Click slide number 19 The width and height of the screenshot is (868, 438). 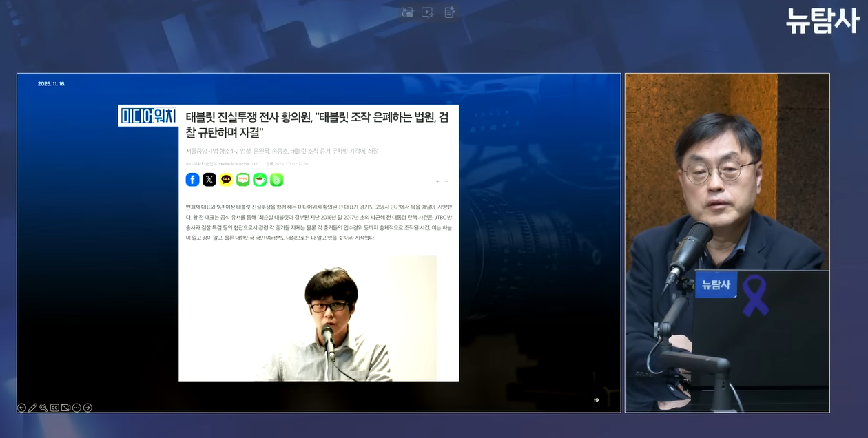pyautogui.click(x=596, y=400)
